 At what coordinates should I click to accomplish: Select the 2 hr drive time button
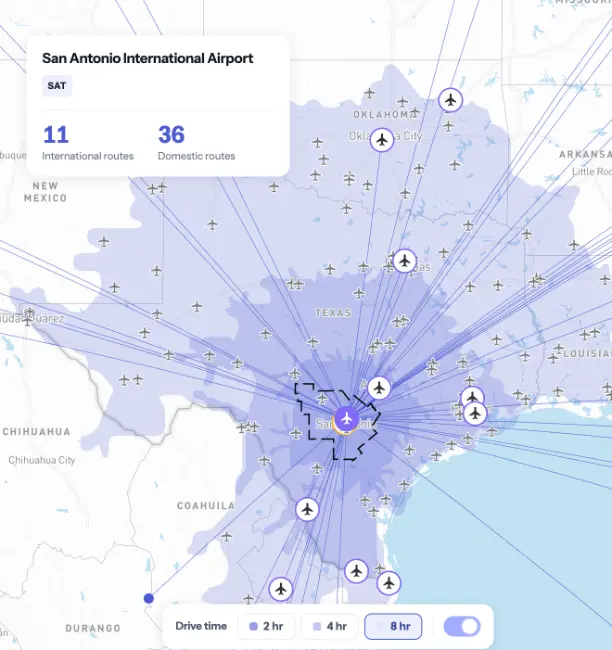pos(266,626)
